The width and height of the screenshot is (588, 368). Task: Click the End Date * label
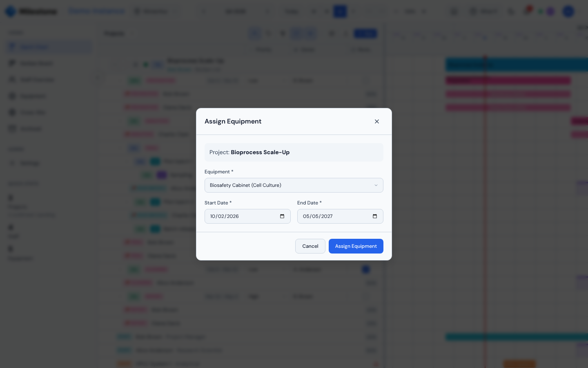tap(310, 203)
